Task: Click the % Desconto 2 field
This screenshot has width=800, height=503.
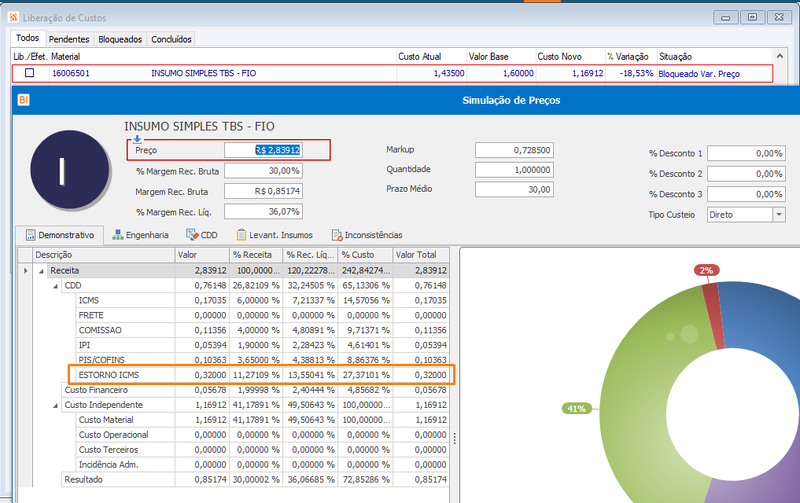Action: [x=746, y=173]
